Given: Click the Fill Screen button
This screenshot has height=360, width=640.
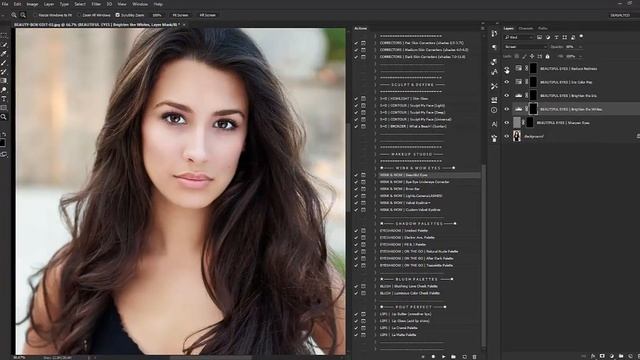Looking at the screenshot, I should (207, 15).
